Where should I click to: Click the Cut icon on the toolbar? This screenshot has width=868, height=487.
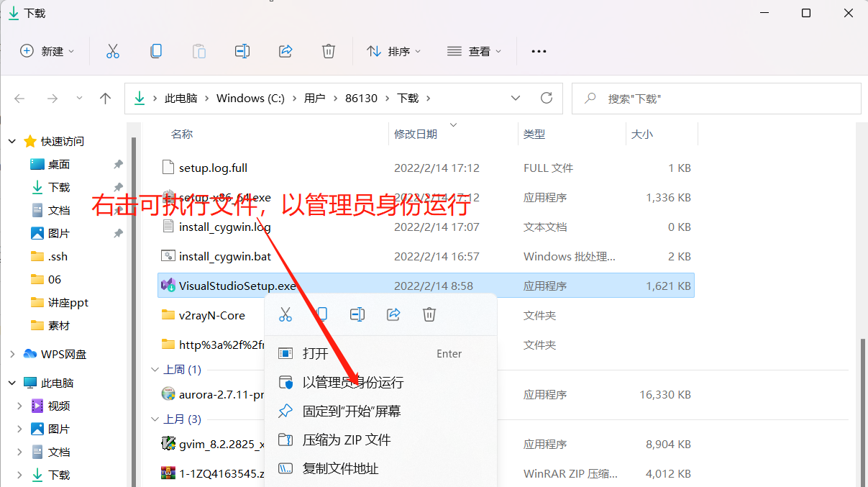point(112,50)
